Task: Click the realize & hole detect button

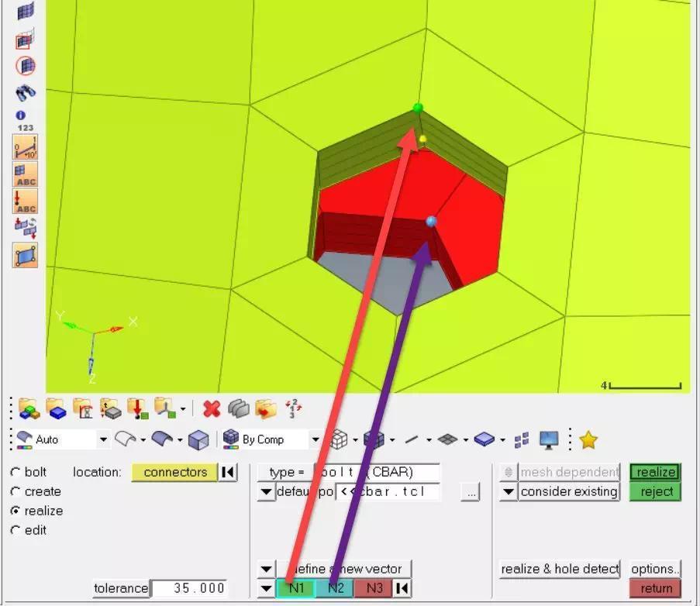Action: (x=559, y=569)
